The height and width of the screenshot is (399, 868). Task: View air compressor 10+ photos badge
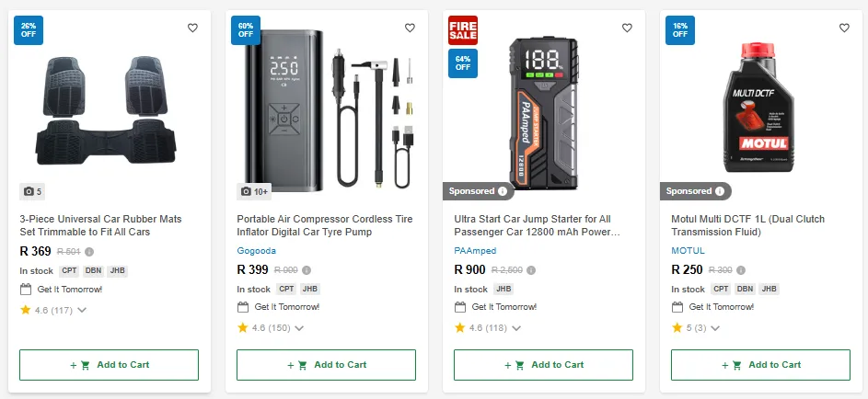(253, 191)
